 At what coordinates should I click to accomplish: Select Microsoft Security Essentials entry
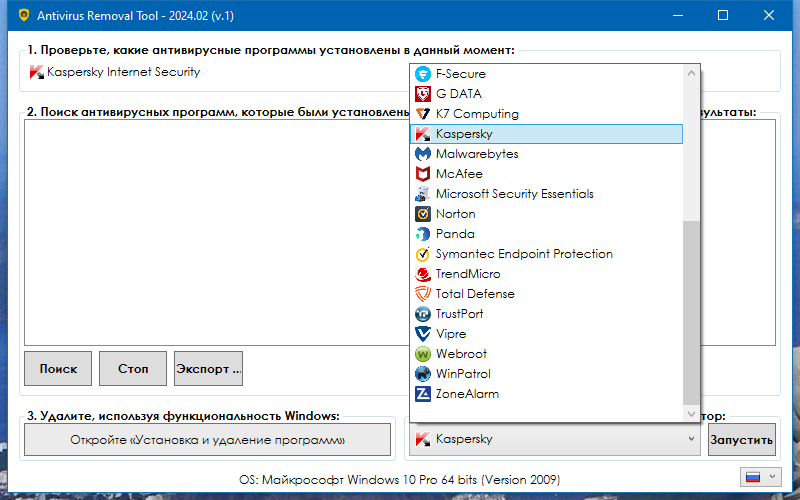tap(546, 194)
